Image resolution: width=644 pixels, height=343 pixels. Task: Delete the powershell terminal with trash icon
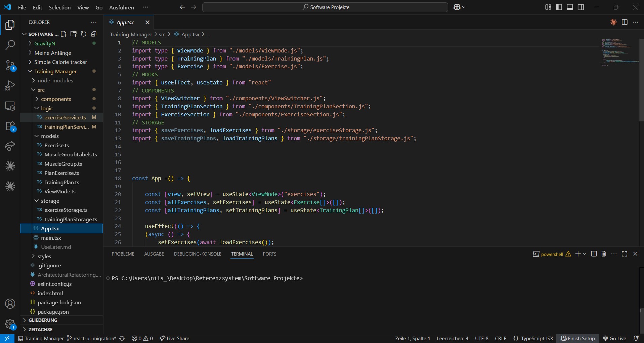point(604,254)
